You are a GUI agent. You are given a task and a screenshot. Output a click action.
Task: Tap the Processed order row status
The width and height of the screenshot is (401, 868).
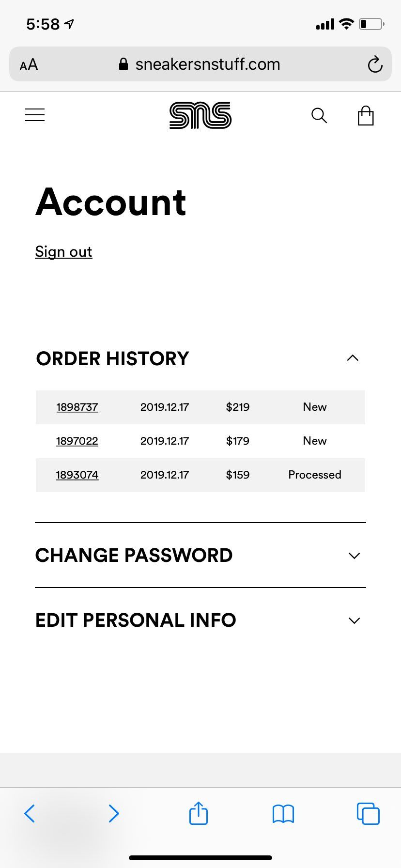click(315, 475)
